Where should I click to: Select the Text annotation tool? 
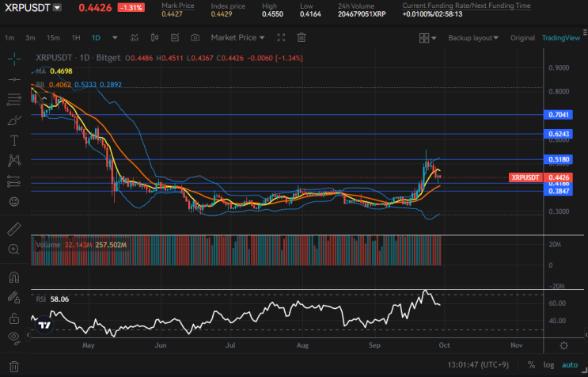click(14, 140)
